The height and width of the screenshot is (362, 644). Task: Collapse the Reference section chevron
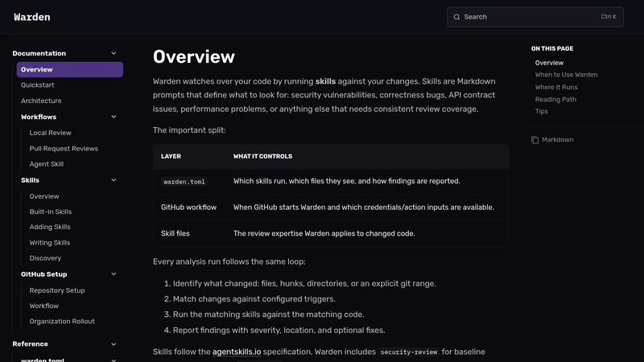point(114,344)
